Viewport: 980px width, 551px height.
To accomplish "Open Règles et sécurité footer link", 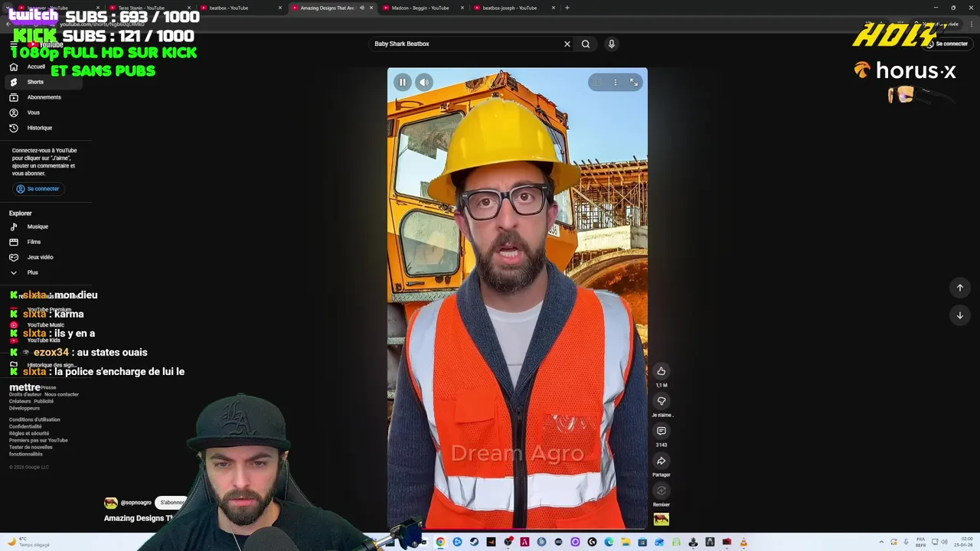I will pyautogui.click(x=29, y=433).
